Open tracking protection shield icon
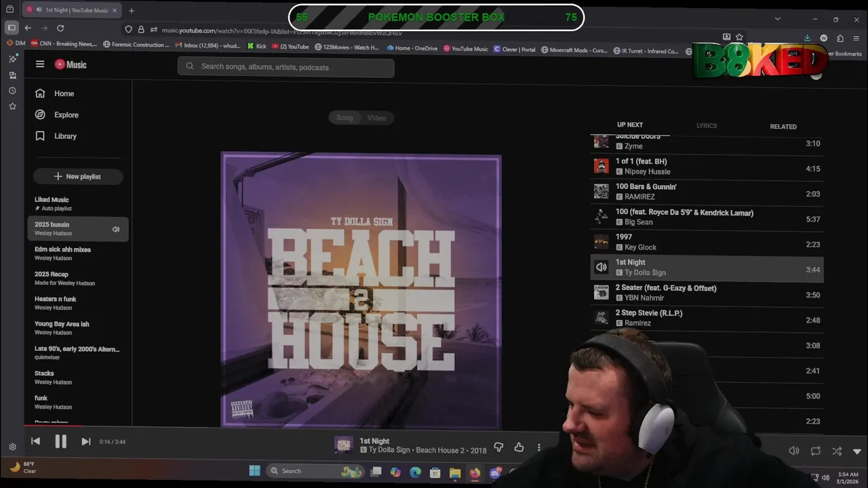Image resolution: width=868 pixels, height=488 pixels. point(128,29)
